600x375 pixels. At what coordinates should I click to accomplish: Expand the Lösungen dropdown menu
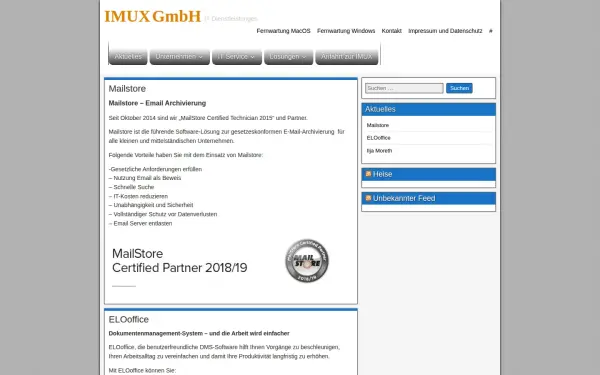[x=288, y=57]
